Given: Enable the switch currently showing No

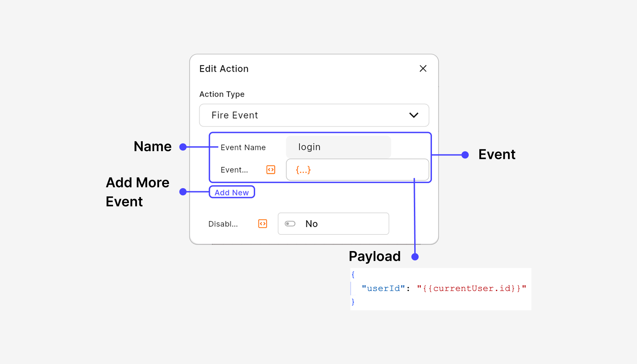Looking at the screenshot, I should (290, 224).
